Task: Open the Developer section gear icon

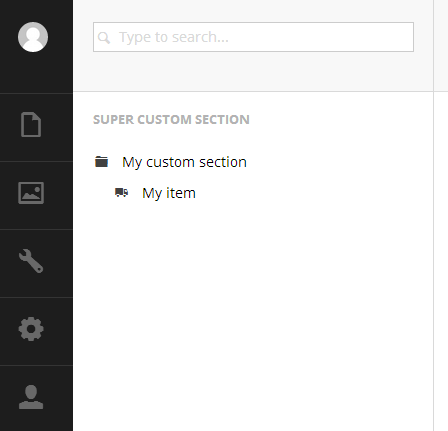Action: pyautogui.click(x=31, y=329)
